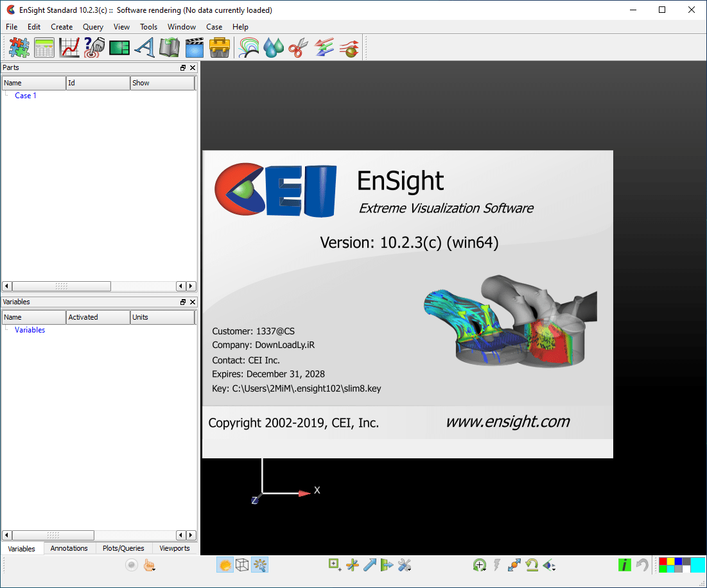Open the File menu

point(11,27)
